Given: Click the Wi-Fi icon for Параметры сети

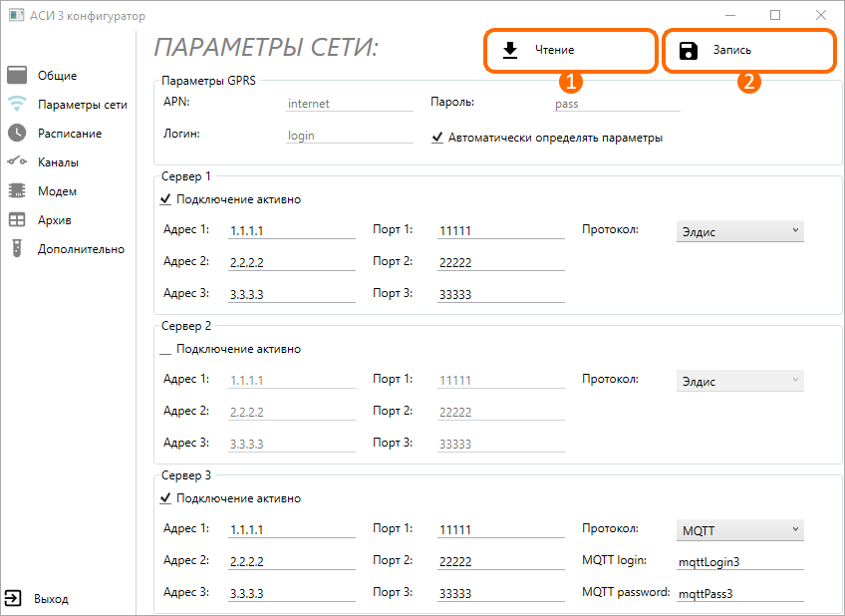Looking at the screenshot, I should coord(17,104).
